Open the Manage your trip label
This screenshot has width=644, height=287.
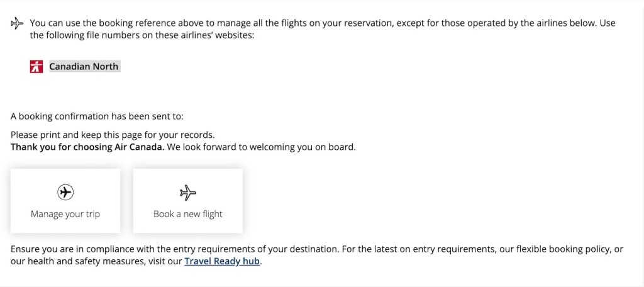pyautogui.click(x=65, y=214)
